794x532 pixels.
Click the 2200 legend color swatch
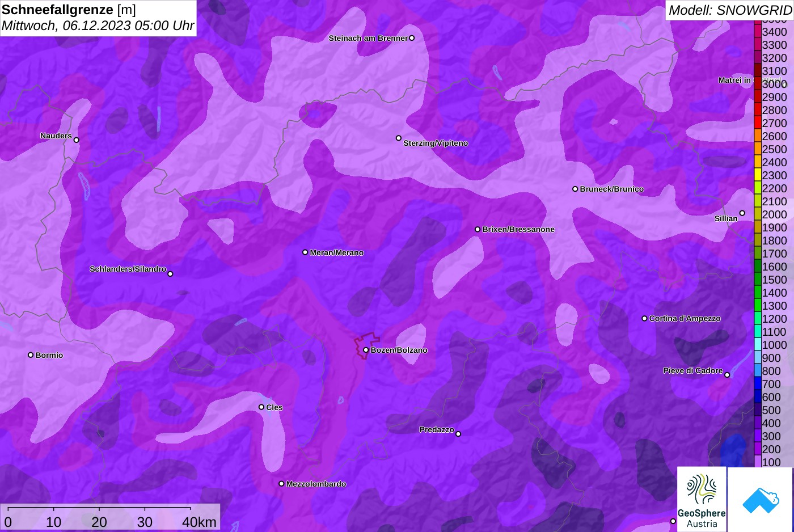(757, 188)
